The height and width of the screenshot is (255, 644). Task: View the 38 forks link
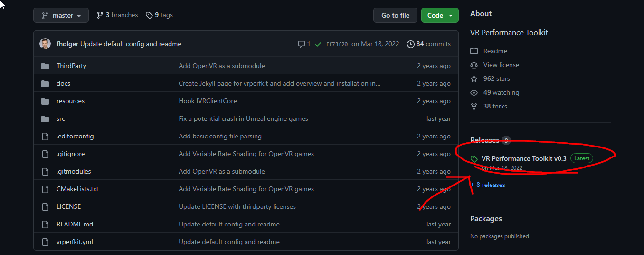point(495,106)
